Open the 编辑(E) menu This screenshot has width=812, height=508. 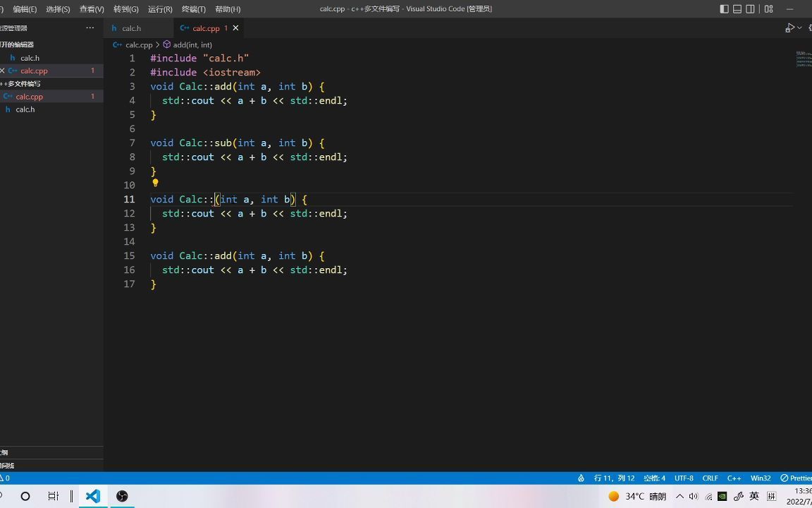pyautogui.click(x=25, y=8)
